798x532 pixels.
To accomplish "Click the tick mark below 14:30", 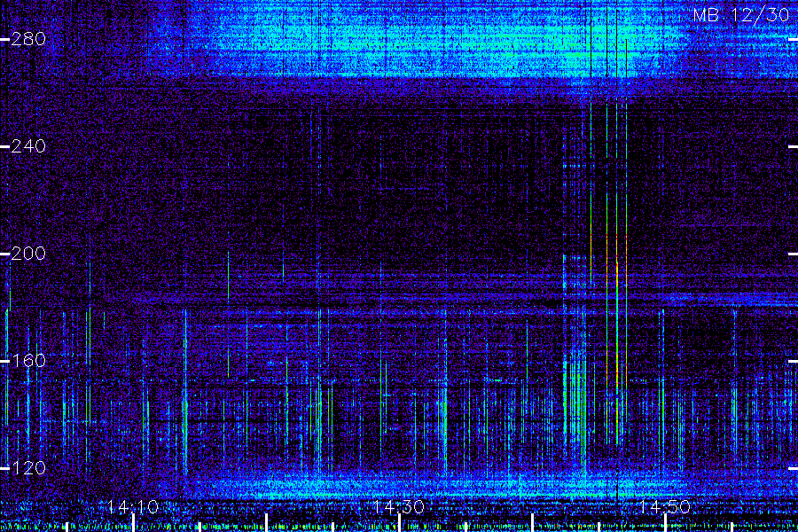I will pyautogui.click(x=400, y=523).
